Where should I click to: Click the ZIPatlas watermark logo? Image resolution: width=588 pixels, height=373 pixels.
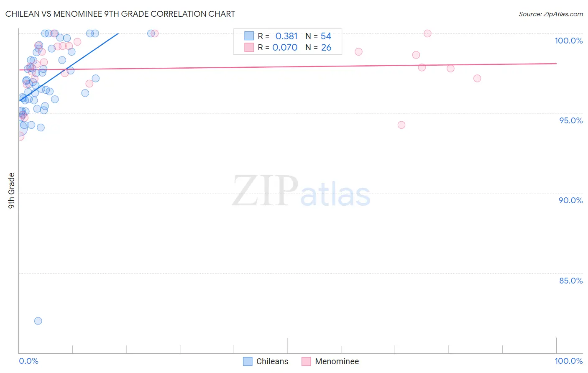click(301, 191)
